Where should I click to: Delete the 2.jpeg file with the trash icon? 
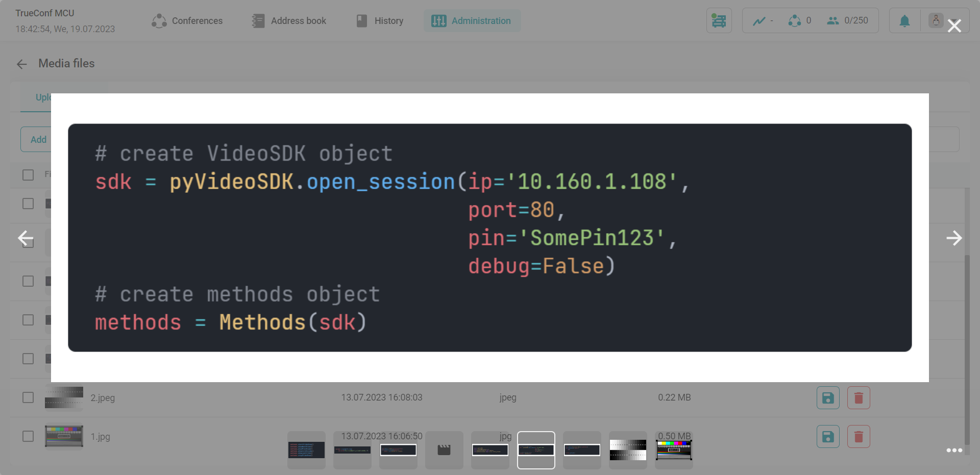coord(859,398)
